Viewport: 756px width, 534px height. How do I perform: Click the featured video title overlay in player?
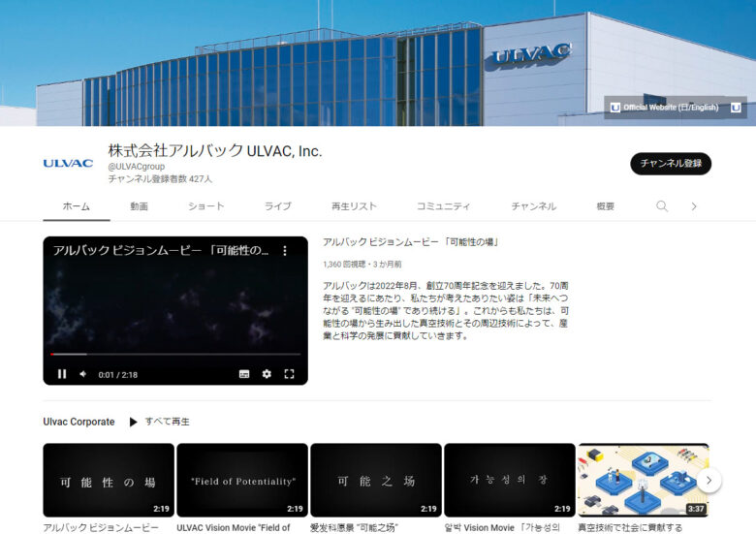(161, 251)
